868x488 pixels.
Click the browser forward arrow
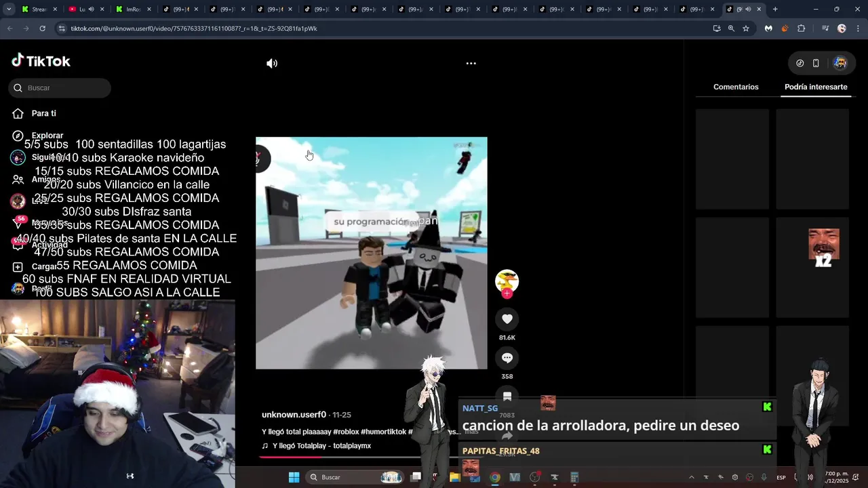[x=26, y=28]
